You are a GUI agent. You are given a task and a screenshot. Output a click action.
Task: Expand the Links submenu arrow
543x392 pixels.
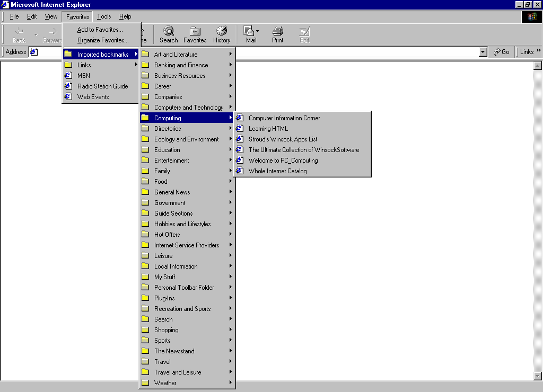(136, 65)
